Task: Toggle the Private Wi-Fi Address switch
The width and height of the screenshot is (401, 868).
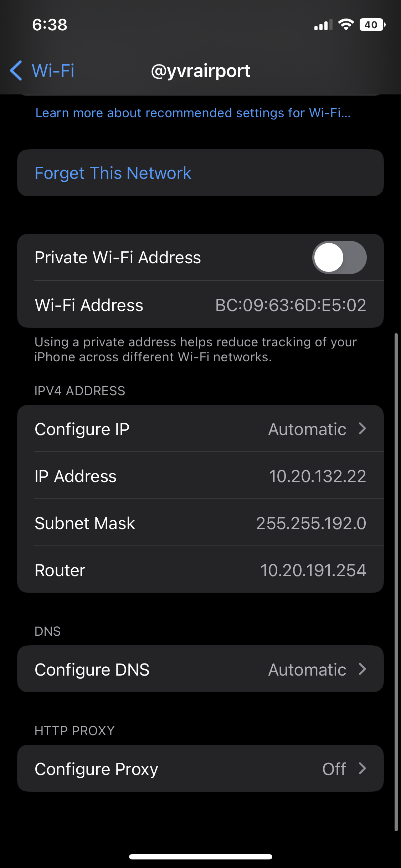Action: (x=339, y=257)
